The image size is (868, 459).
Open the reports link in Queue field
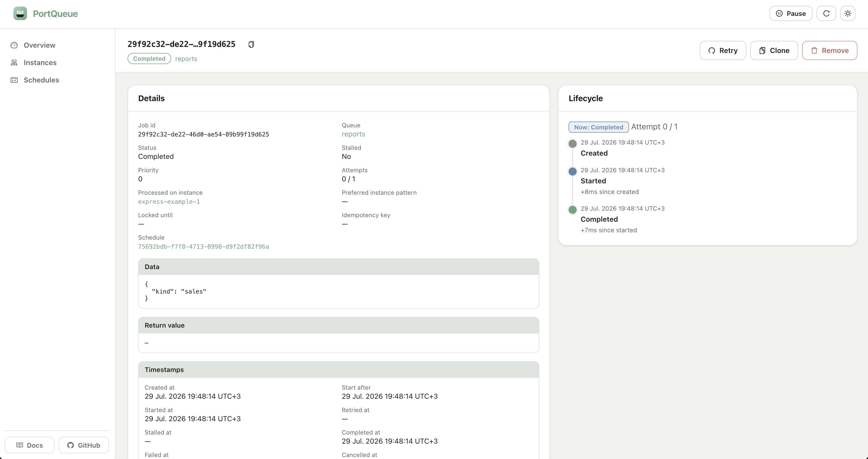click(353, 134)
